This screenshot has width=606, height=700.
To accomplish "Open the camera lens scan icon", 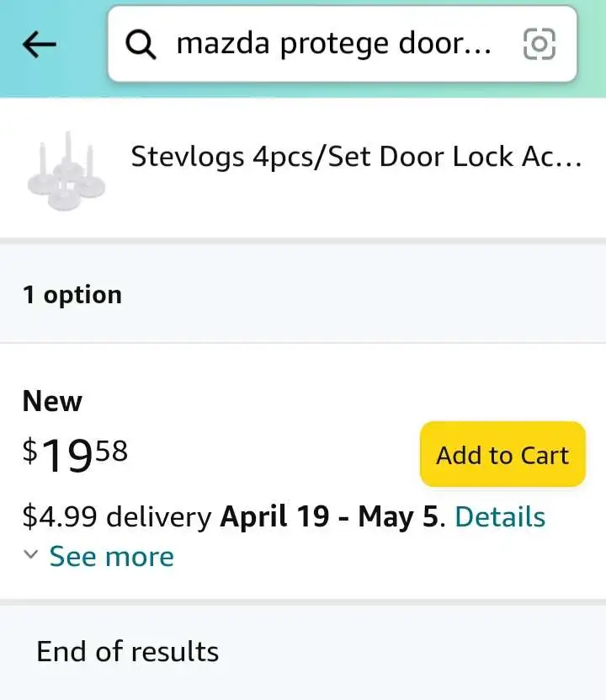I will click(540, 44).
